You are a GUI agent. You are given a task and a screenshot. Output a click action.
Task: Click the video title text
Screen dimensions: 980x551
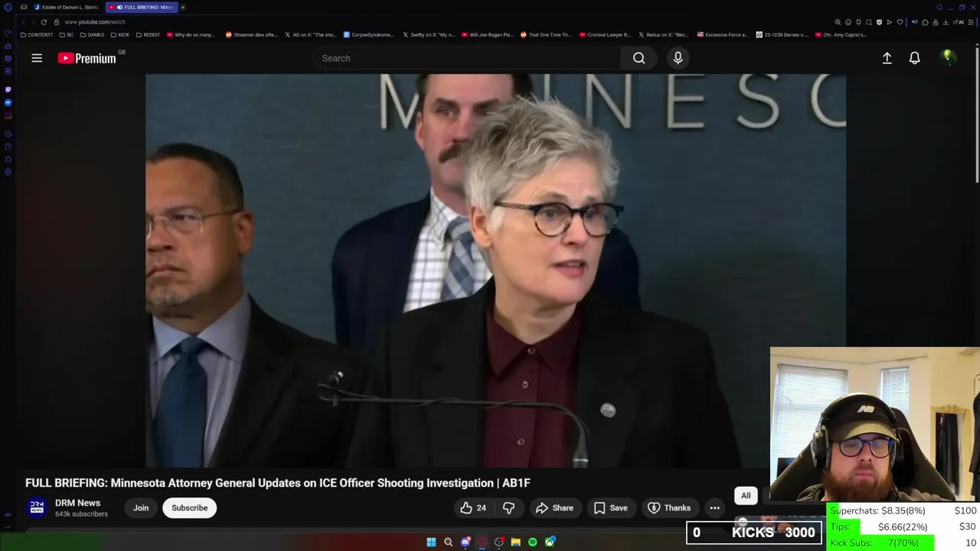(278, 483)
